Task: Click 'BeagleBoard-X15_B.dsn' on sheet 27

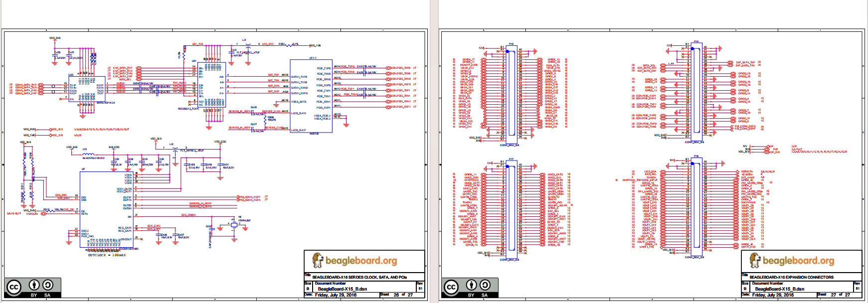Action: coord(779,289)
